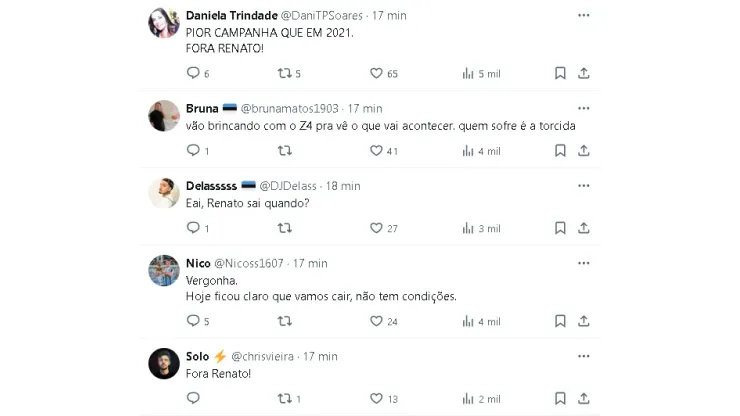Like Bruna's tweet about Z4
740x416 pixels.
click(x=377, y=151)
